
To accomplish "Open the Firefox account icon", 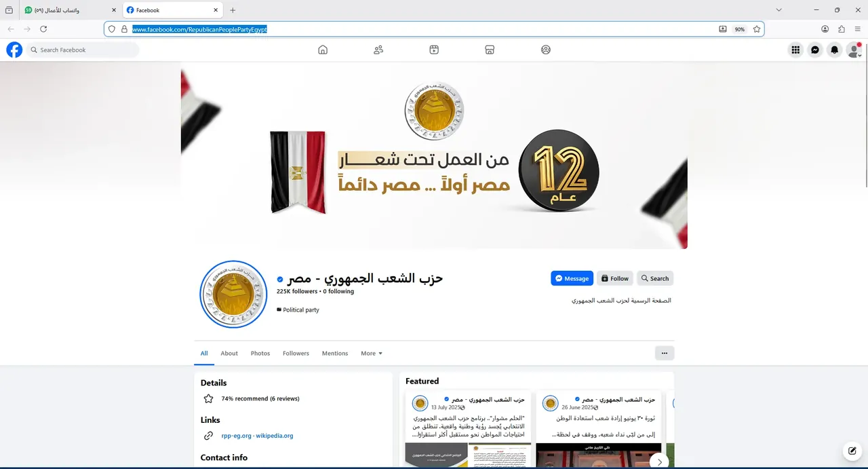I will (825, 29).
